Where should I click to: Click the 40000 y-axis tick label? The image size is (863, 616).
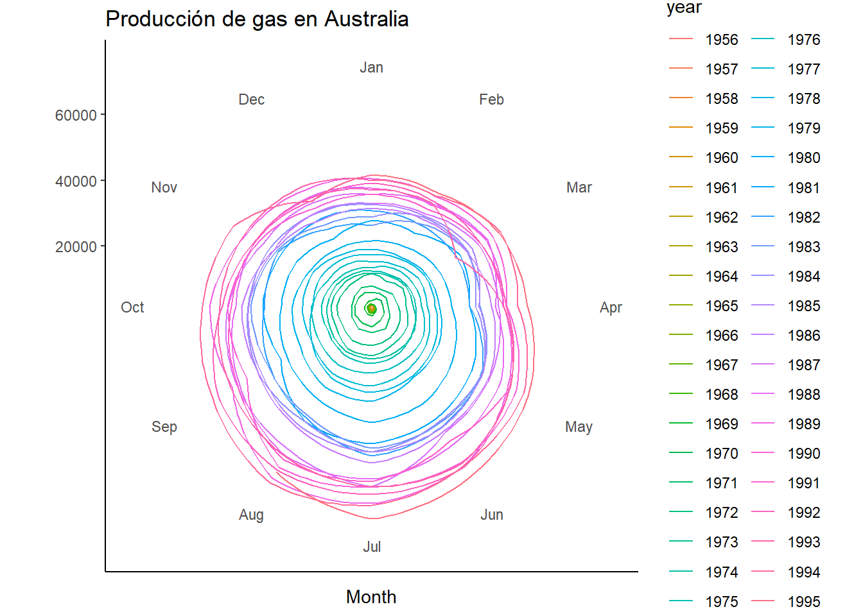coord(76,182)
